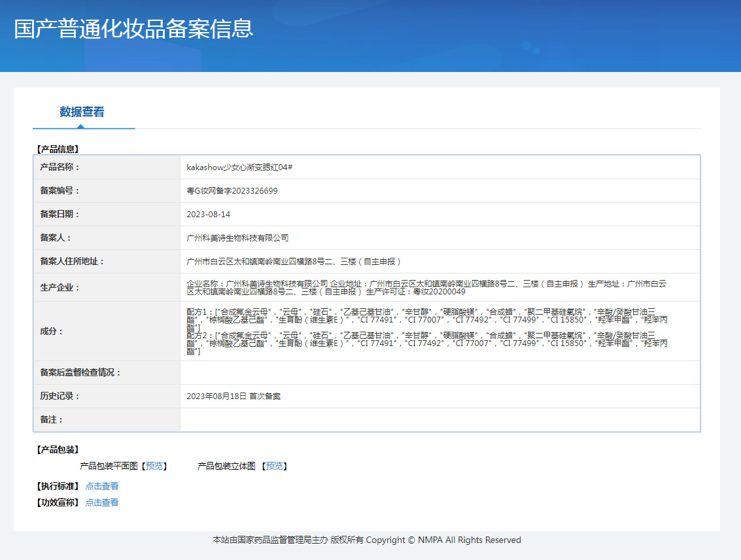Click the 备案日期 value 2023-08-14
The height and width of the screenshot is (560, 741).
(209, 215)
